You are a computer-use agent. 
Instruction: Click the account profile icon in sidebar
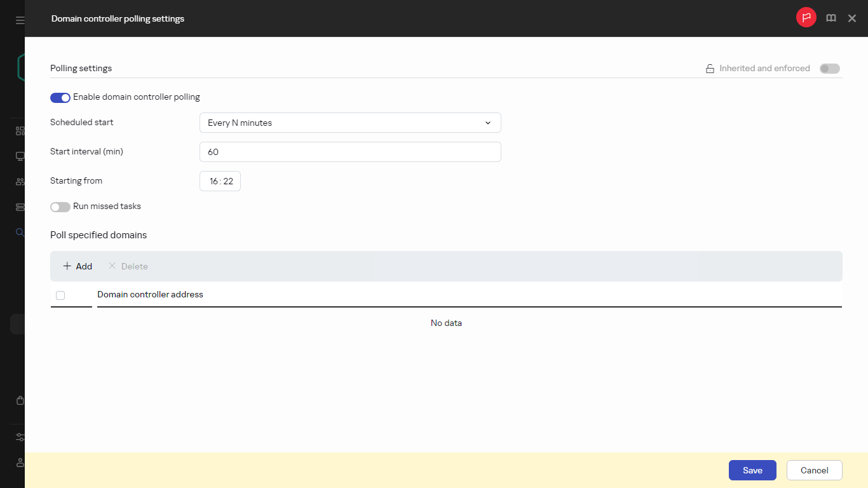tap(19, 463)
